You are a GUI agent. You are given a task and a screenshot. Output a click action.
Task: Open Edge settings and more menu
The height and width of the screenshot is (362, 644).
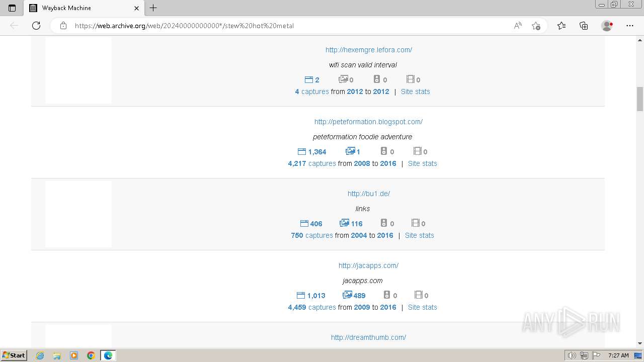tap(630, 26)
